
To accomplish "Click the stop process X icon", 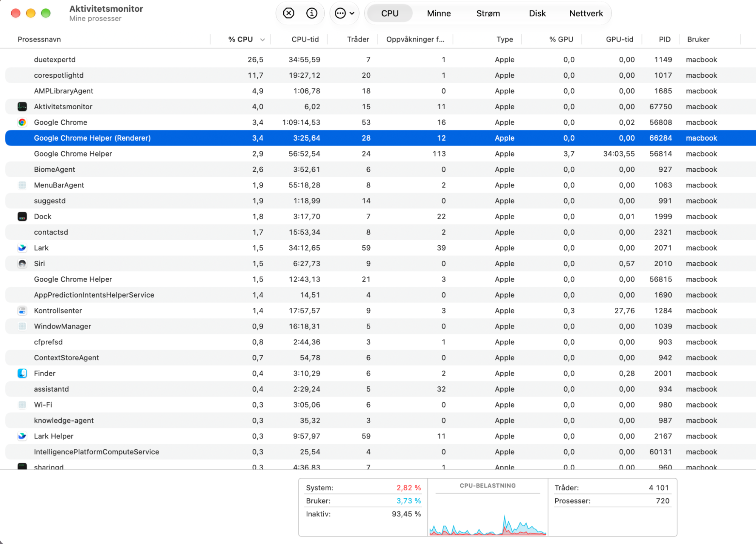I will pos(289,13).
